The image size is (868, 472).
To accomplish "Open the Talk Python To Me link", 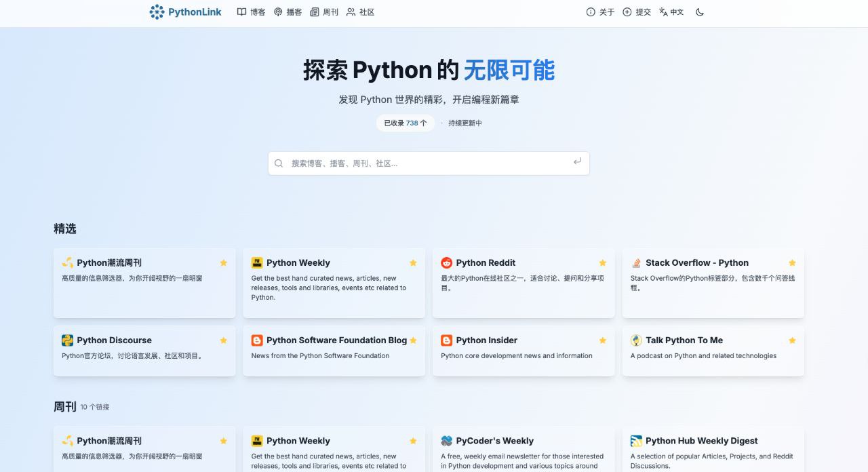I will tap(684, 340).
